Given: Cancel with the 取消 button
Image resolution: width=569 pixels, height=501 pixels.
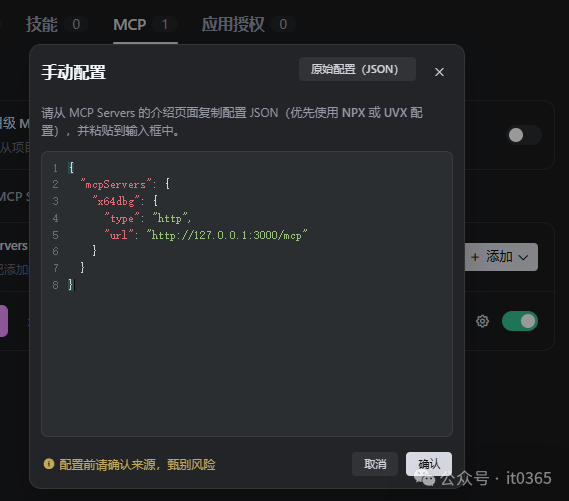Looking at the screenshot, I should 375,464.
